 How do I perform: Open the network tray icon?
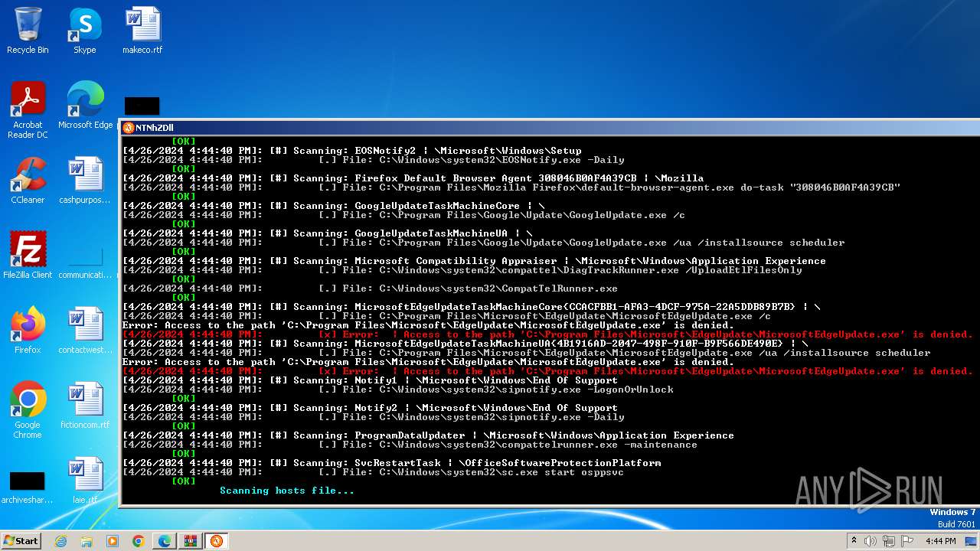[889, 541]
